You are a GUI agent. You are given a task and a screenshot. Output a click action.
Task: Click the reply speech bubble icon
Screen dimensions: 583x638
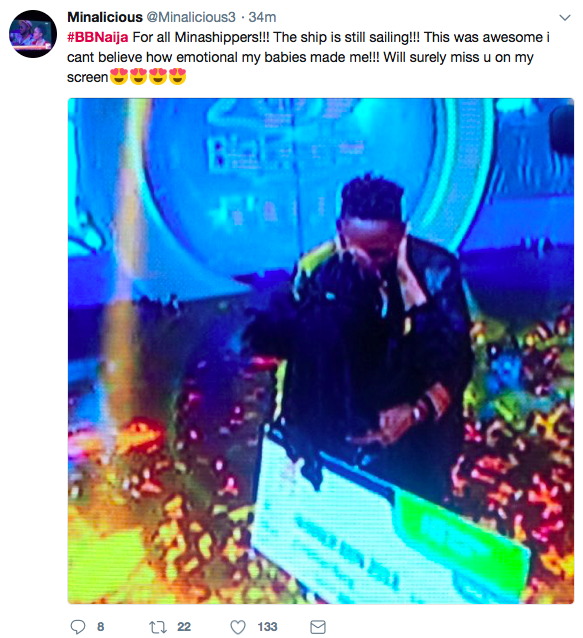coord(78,627)
